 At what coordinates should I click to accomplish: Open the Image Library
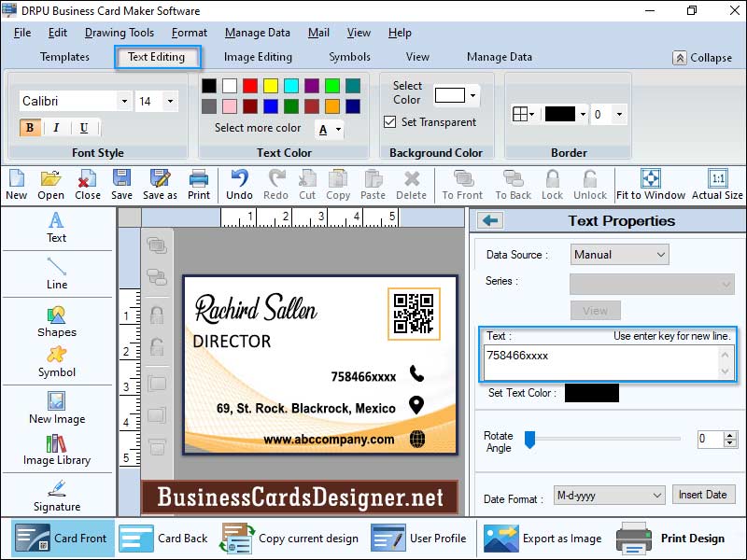56,448
